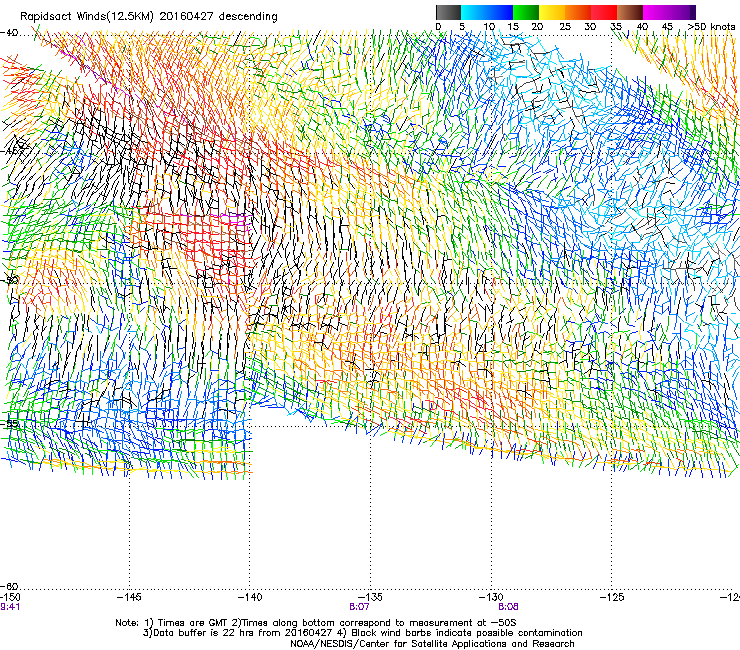Viewport: 740px width, 650px height.
Task: Click the -40 latitude axis label
Action: (x=9, y=33)
